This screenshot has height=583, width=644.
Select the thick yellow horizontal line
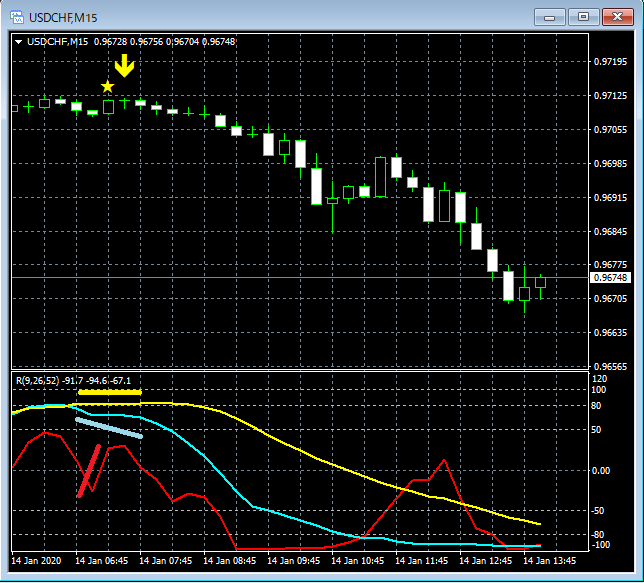click(x=110, y=393)
